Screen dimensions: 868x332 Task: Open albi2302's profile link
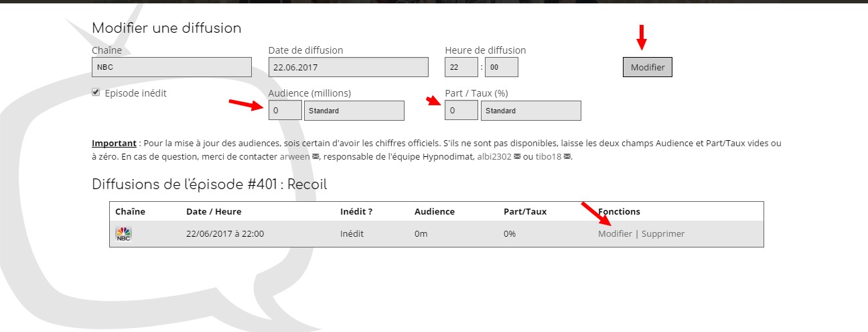click(x=494, y=156)
